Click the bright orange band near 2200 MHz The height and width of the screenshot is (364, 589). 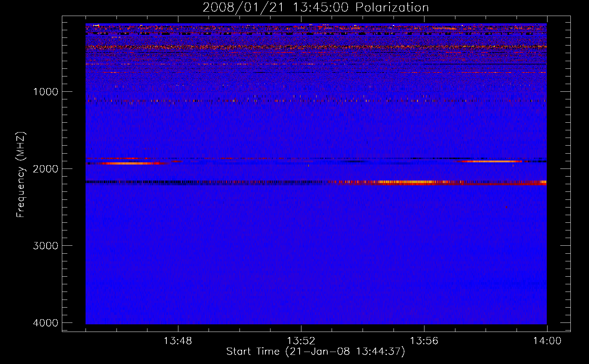tap(437, 183)
